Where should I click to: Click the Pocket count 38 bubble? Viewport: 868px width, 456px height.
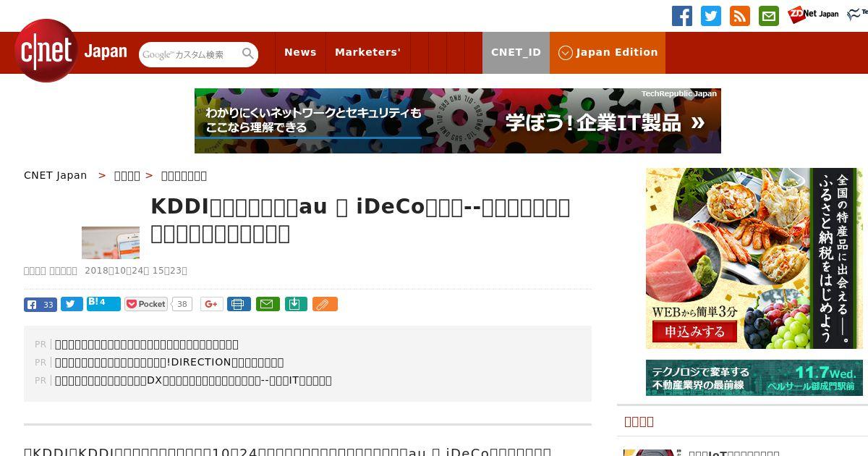(182, 305)
